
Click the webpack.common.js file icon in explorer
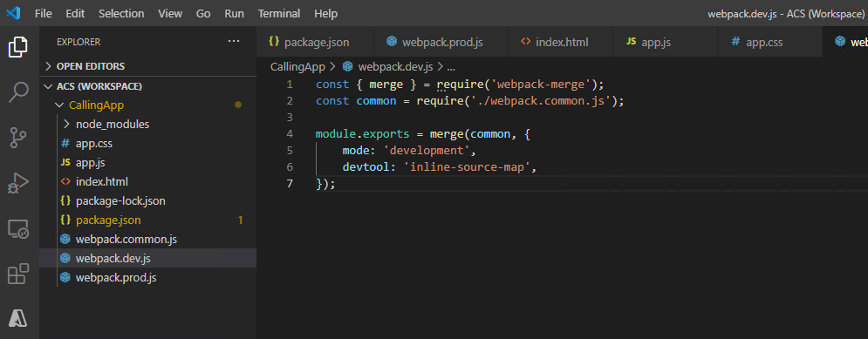[x=65, y=240]
